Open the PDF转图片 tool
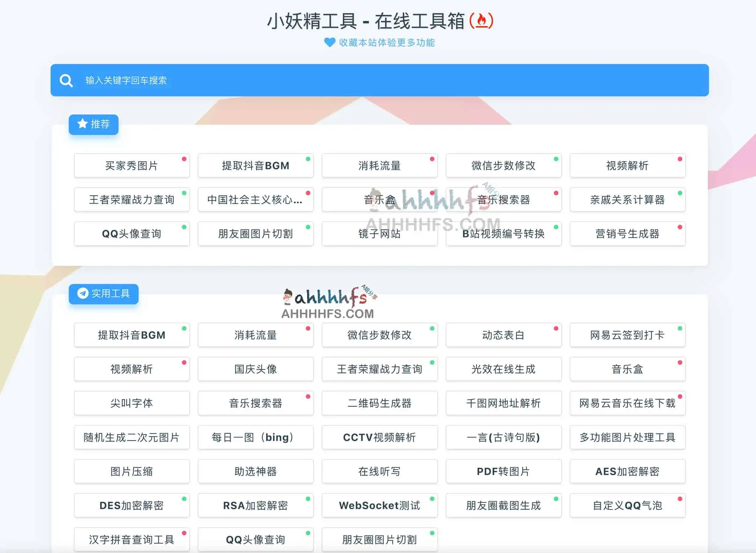The height and width of the screenshot is (553, 756). [504, 471]
